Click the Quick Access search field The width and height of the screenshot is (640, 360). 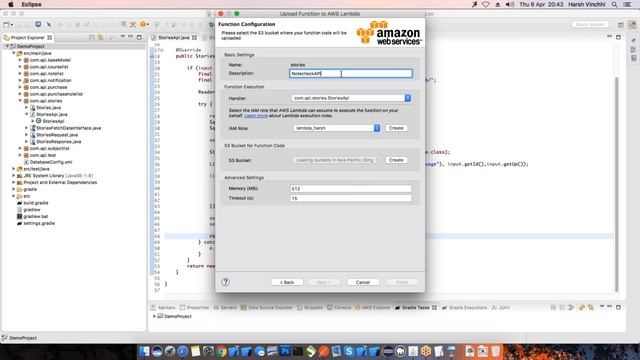tap(590, 24)
